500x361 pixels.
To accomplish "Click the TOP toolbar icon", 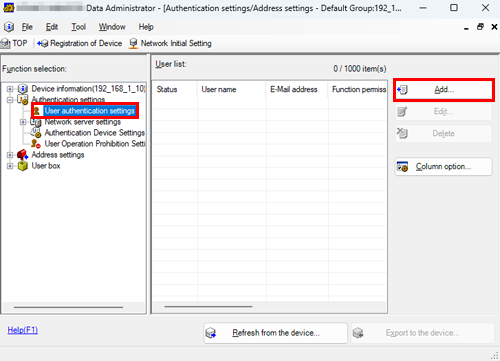I will [x=5, y=43].
